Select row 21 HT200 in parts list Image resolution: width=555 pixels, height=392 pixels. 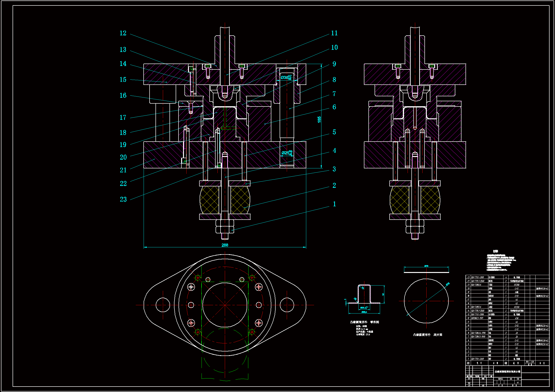click(x=517, y=285)
